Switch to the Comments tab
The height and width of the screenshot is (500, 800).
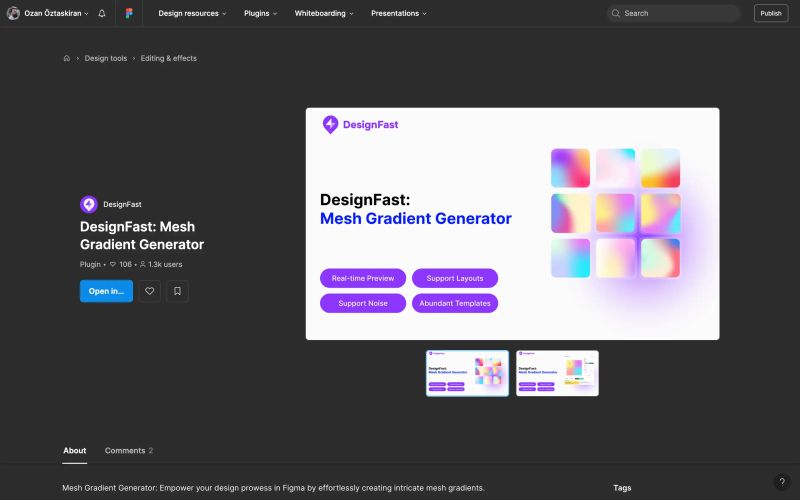pyautogui.click(x=129, y=451)
